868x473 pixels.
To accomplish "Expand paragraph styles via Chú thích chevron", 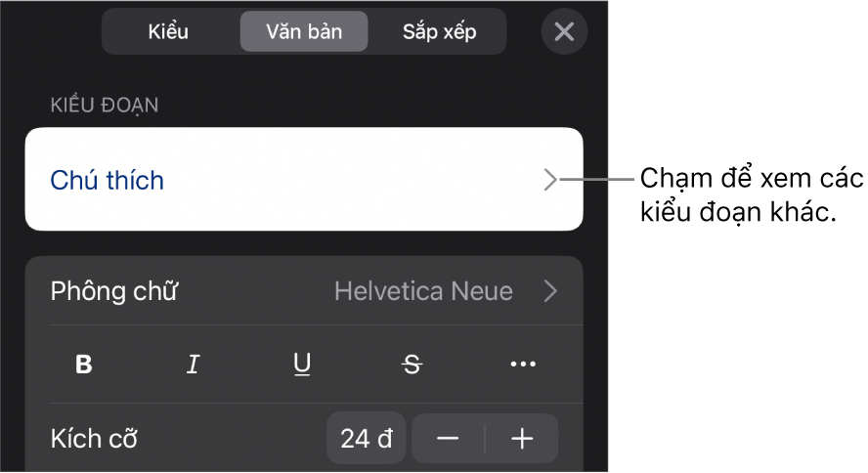I will (549, 180).
